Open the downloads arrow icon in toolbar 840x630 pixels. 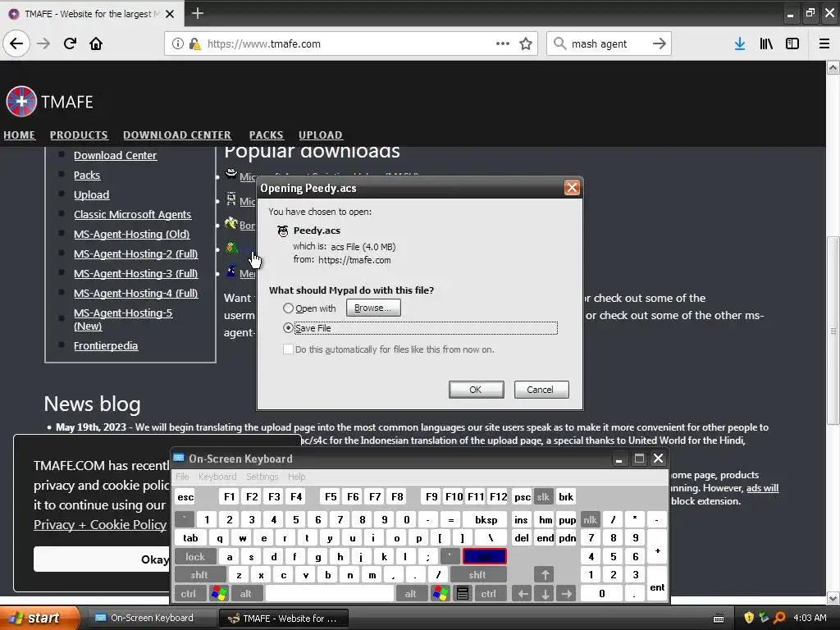coord(740,43)
